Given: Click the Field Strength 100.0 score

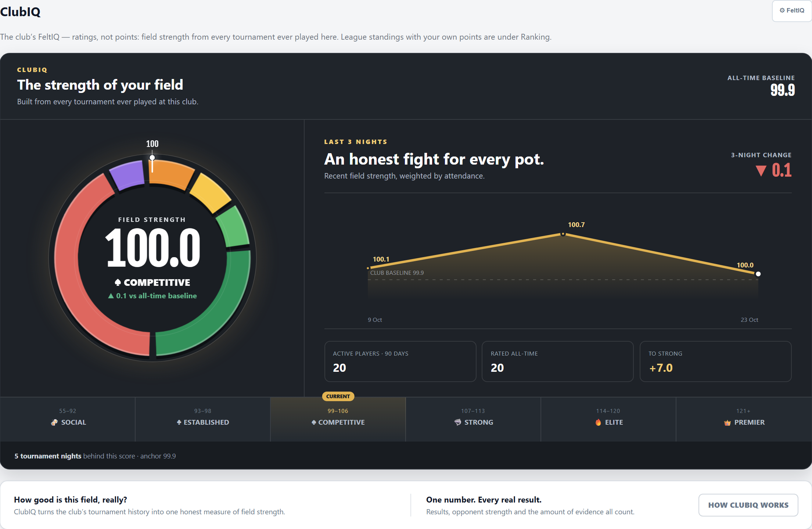Looking at the screenshot, I should [x=153, y=248].
